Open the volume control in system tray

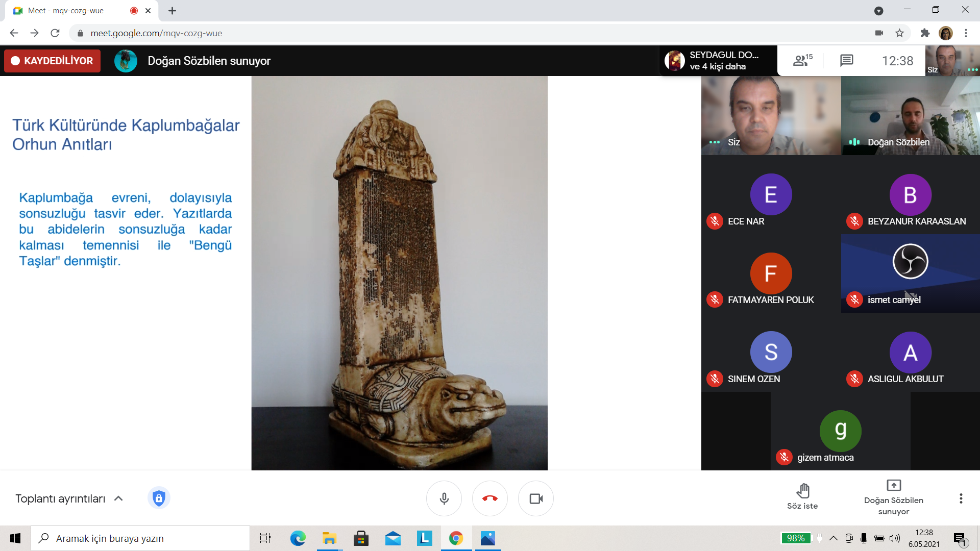(x=894, y=538)
